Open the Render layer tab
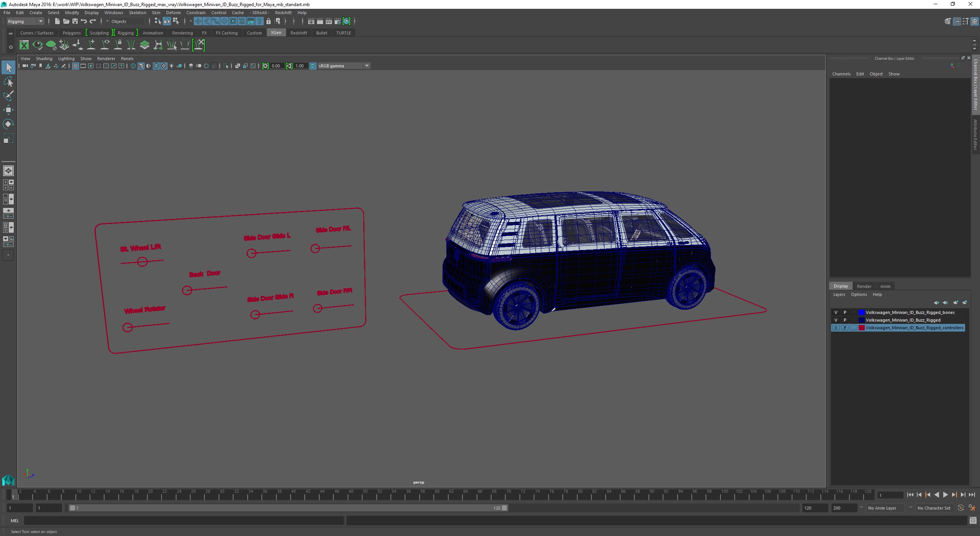Viewport: 980px width, 536px height. 864,286
